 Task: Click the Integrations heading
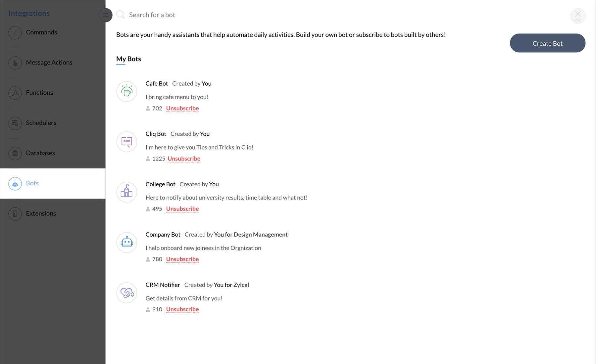pyautogui.click(x=29, y=13)
